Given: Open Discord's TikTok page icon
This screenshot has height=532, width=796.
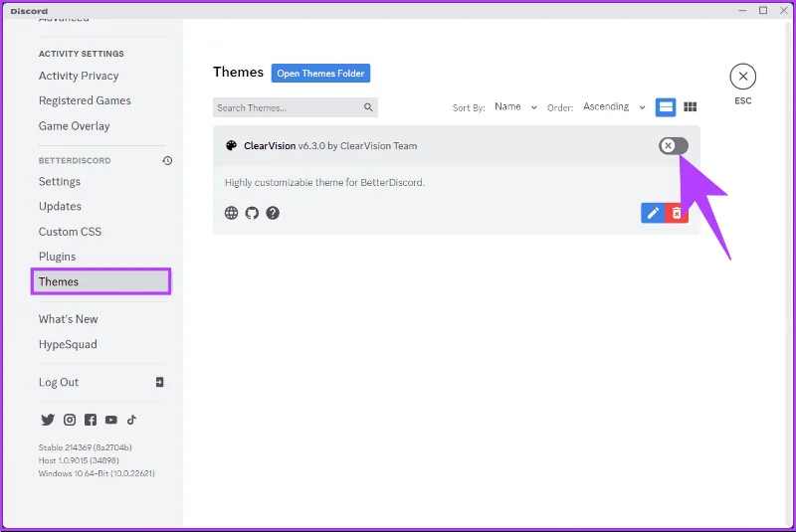Looking at the screenshot, I should coord(132,420).
